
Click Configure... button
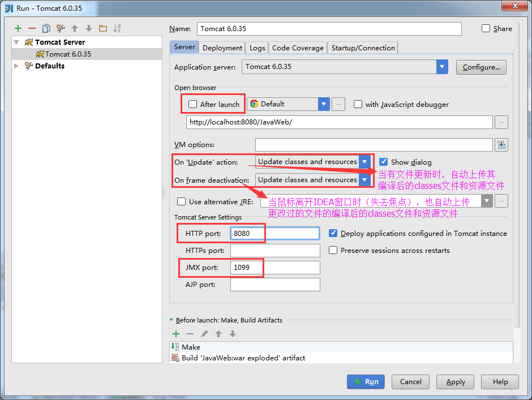(481, 67)
